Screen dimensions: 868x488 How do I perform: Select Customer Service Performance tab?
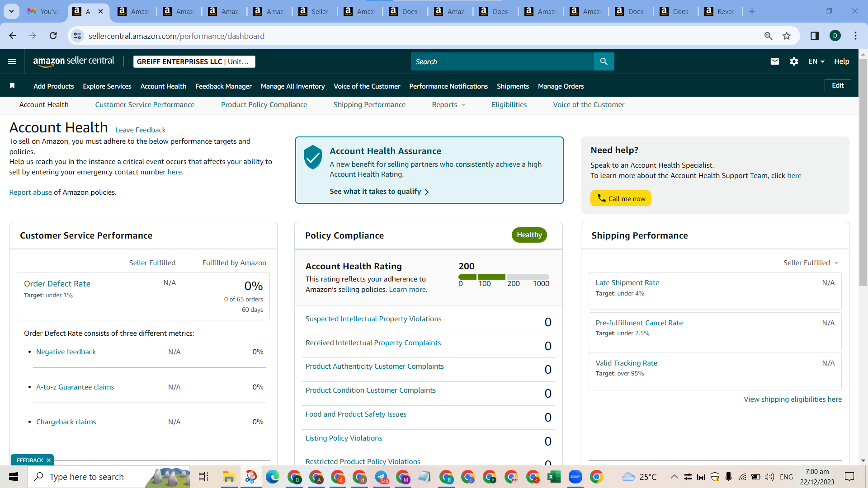coord(145,104)
